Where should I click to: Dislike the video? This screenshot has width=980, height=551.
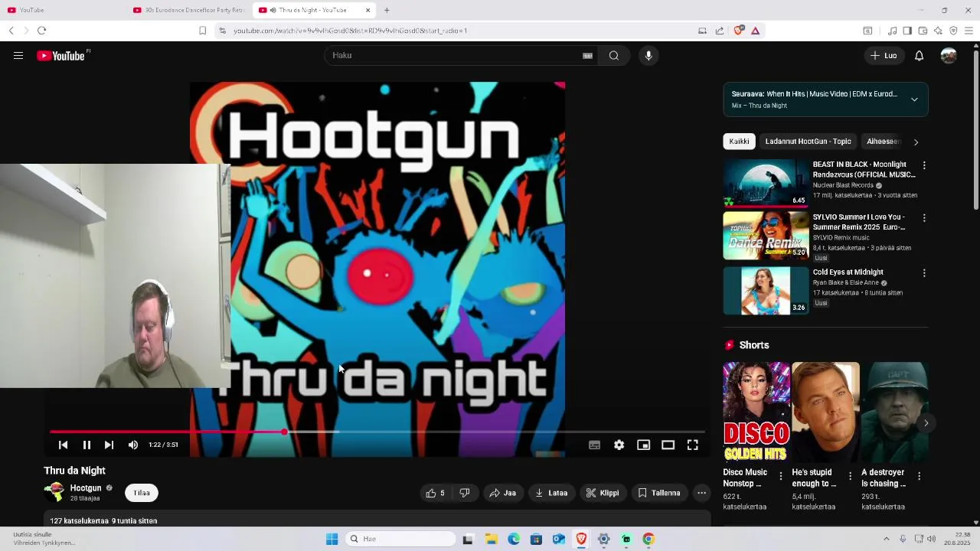point(465,493)
